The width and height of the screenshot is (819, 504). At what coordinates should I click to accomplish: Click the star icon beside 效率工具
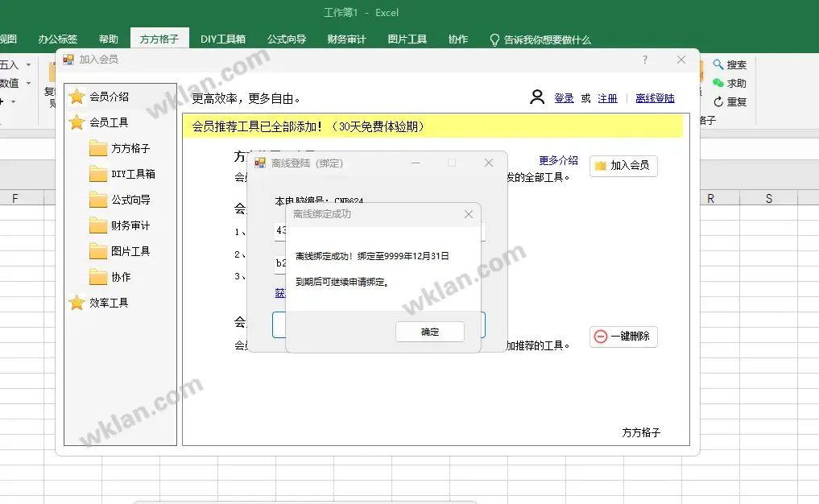tap(77, 303)
